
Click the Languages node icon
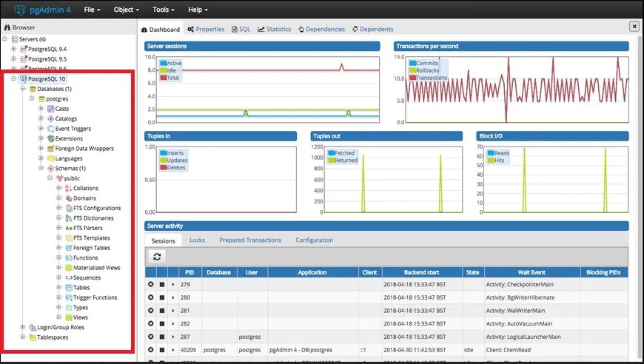[x=50, y=158]
